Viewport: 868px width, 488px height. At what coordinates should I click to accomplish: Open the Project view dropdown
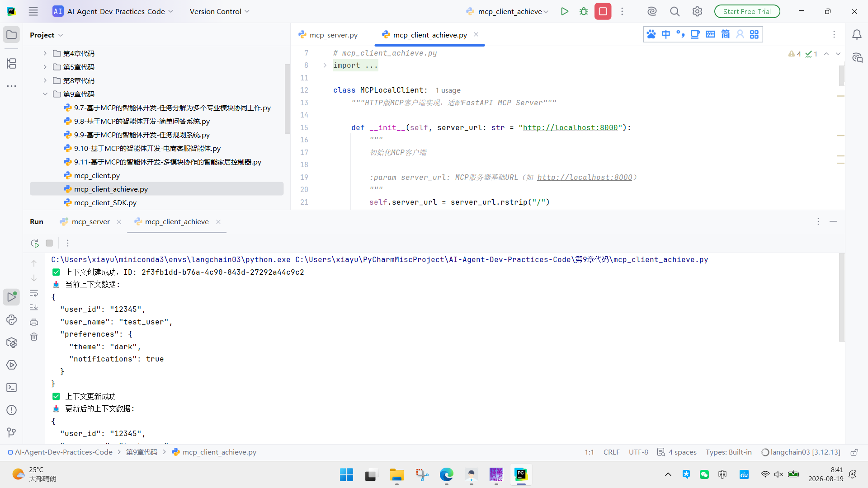click(x=47, y=35)
